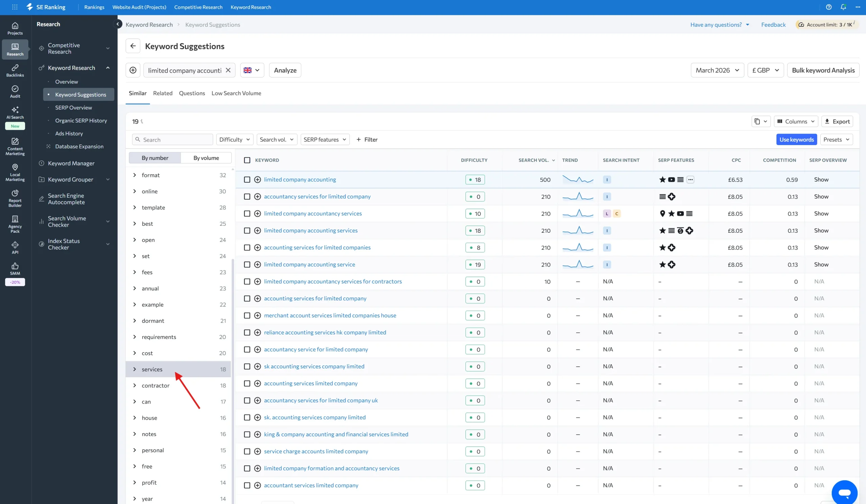Check 'limited company accountancy services' row checkbox

tap(247, 213)
